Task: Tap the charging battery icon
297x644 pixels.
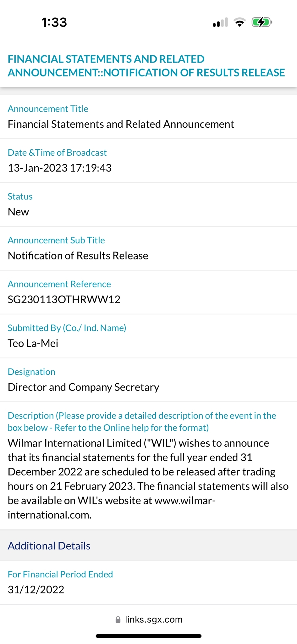Action: point(261,23)
